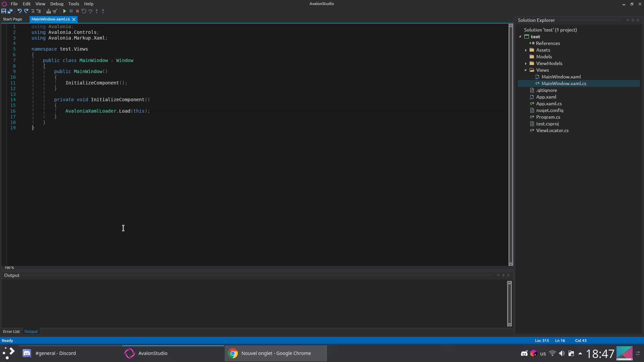Image resolution: width=644 pixels, height=362 pixels.
Task: Run the project with the Play button
Action: coord(64,11)
